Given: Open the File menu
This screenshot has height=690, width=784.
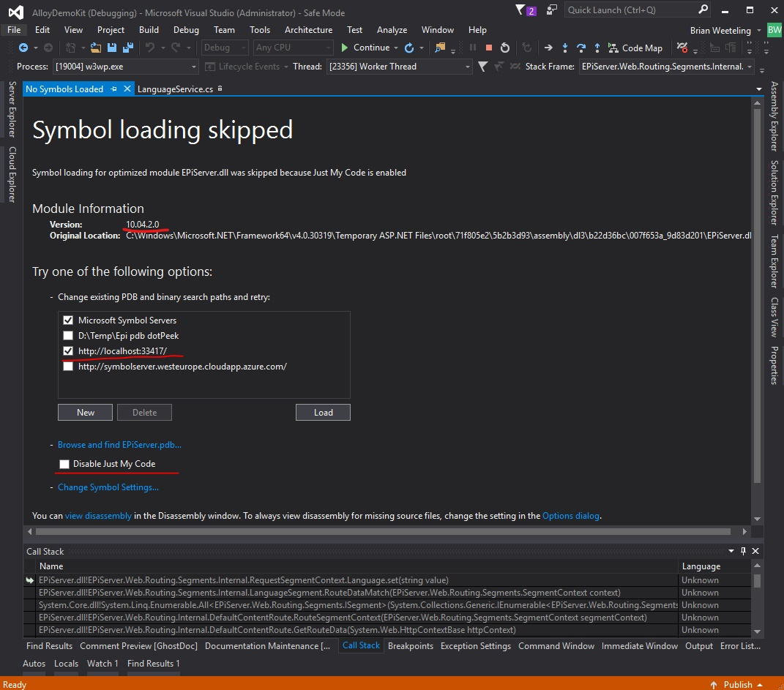Looking at the screenshot, I should [14, 30].
